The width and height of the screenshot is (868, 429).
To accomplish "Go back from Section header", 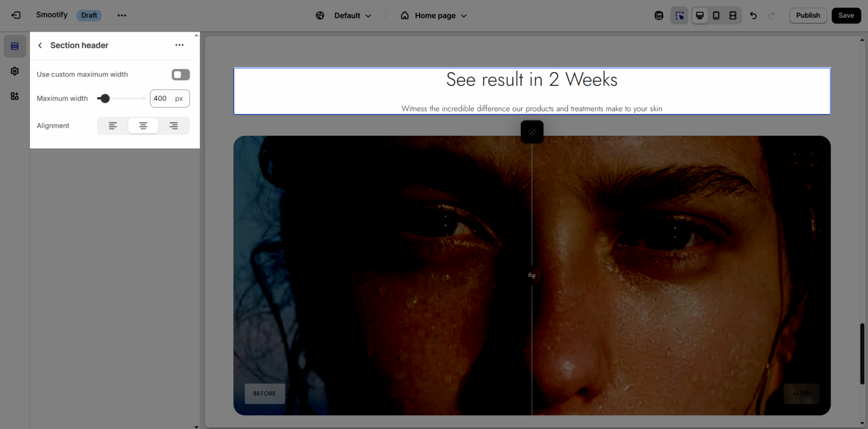I will point(40,45).
